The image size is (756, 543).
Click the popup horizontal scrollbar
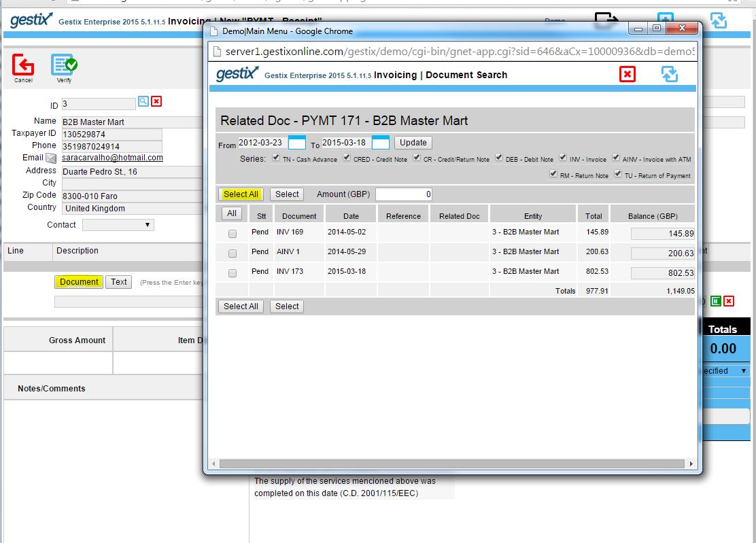[452, 464]
